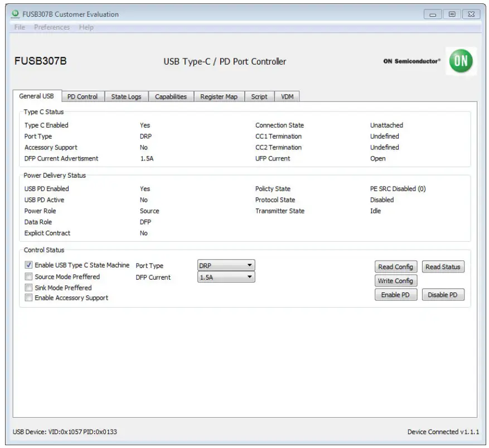Check Enable Accessory Support option
This screenshot has height=448, width=489.
(x=29, y=298)
